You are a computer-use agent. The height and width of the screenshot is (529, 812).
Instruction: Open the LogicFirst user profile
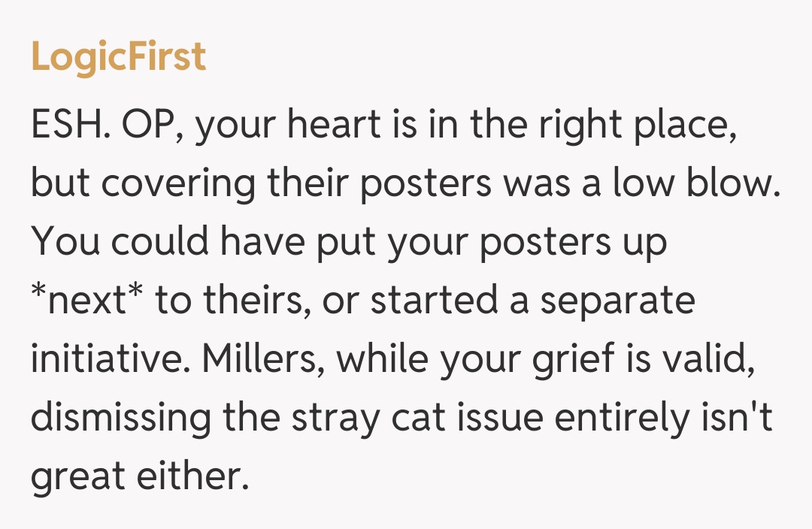point(118,56)
